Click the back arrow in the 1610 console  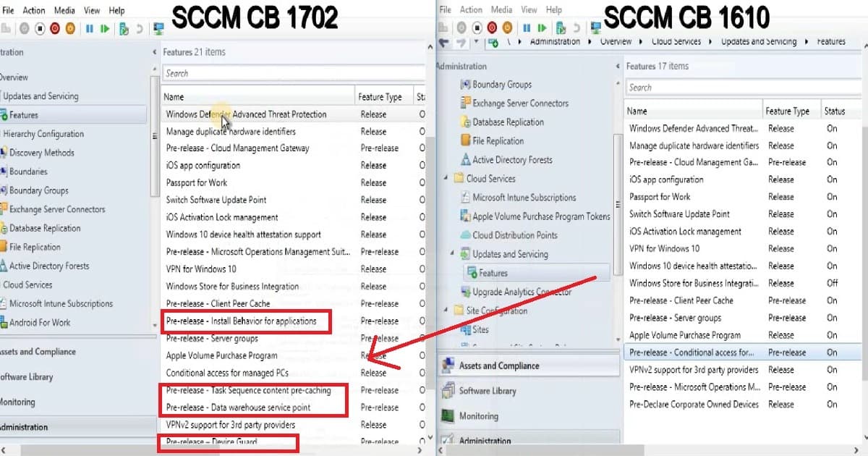click(445, 42)
